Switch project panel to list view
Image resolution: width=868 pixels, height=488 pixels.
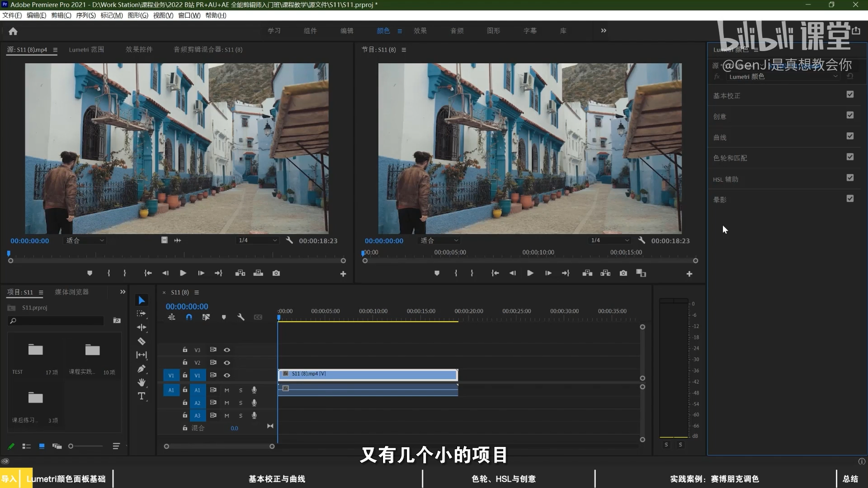click(26, 446)
